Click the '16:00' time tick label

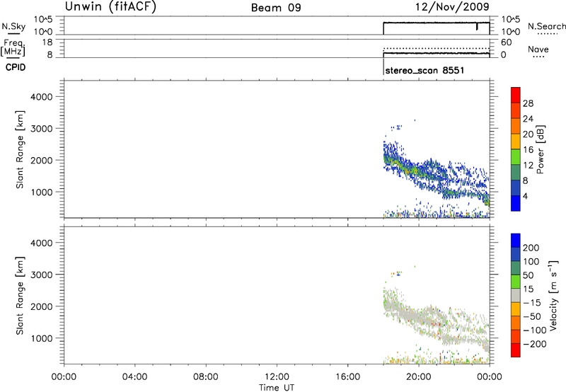click(347, 377)
